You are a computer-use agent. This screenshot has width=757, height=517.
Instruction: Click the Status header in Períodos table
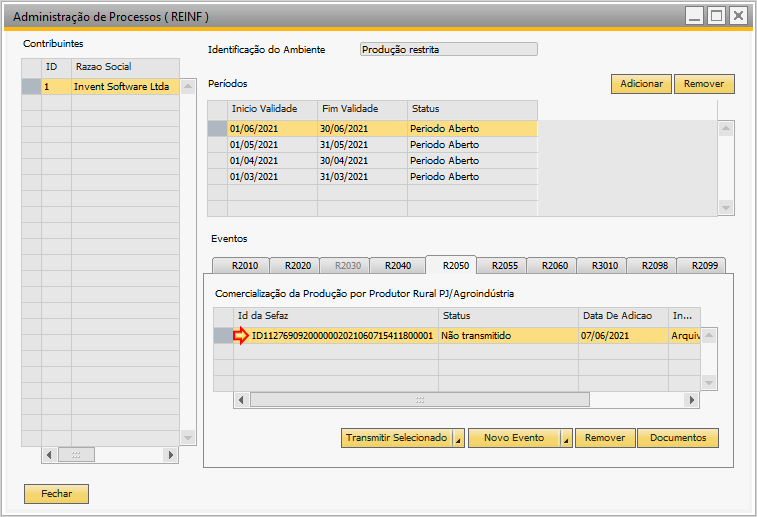(x=473, y=109)
